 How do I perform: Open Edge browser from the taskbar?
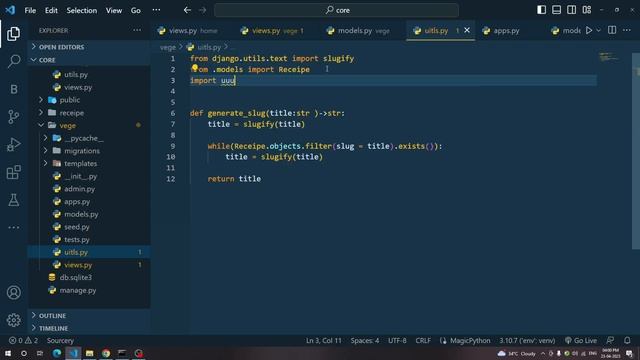click(57, 353)
